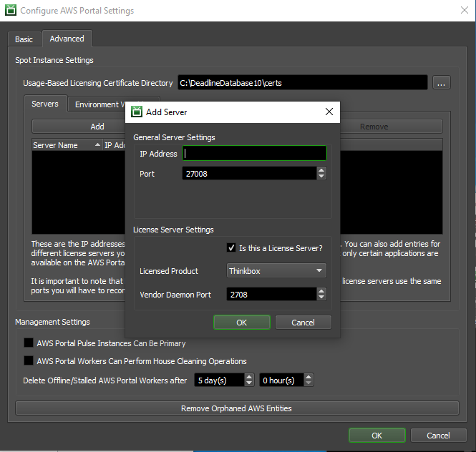Screen dimensions: 476x452
Task: Click the IP Address column header
Action: [x=115, y=145]
